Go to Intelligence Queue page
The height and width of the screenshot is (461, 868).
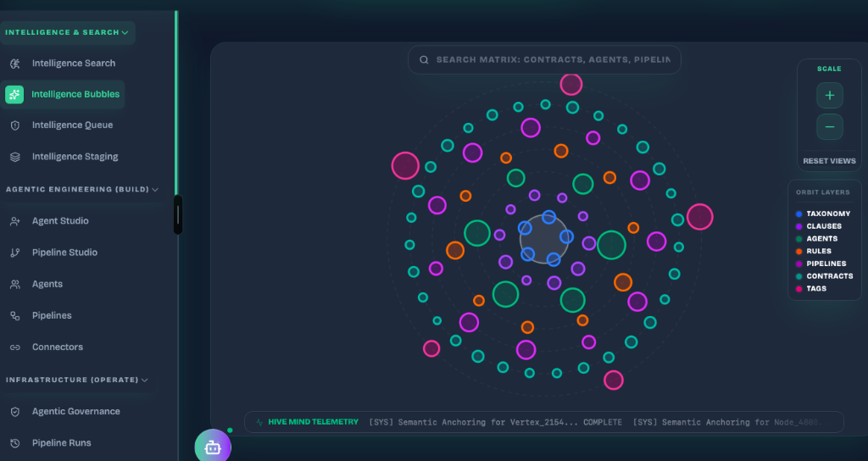pyautogui.click(x=73, y=125)
